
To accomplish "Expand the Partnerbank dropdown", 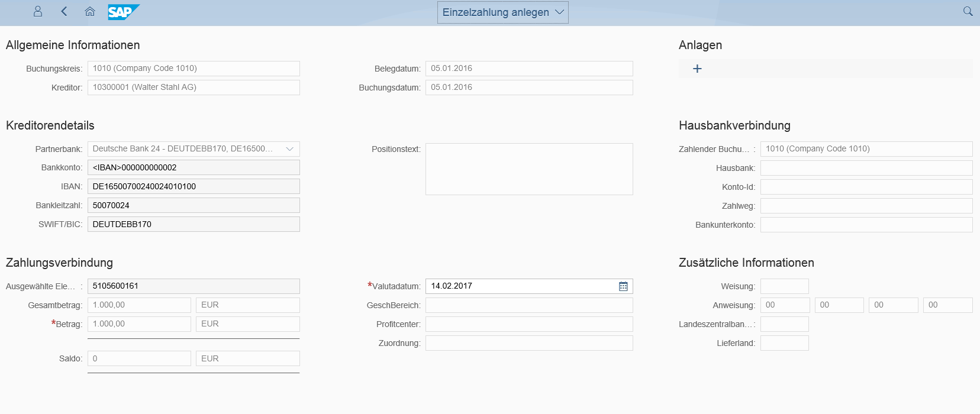I will 289,149.
